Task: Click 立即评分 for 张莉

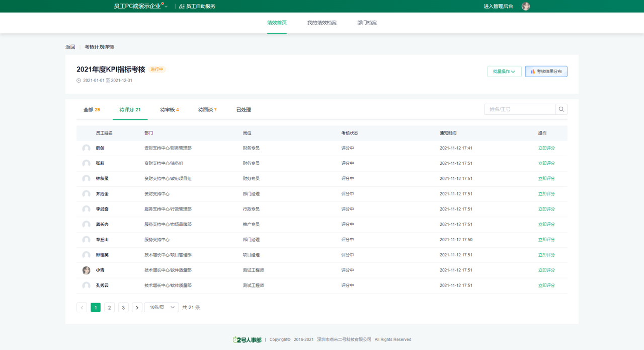Action: coord(546,164)
